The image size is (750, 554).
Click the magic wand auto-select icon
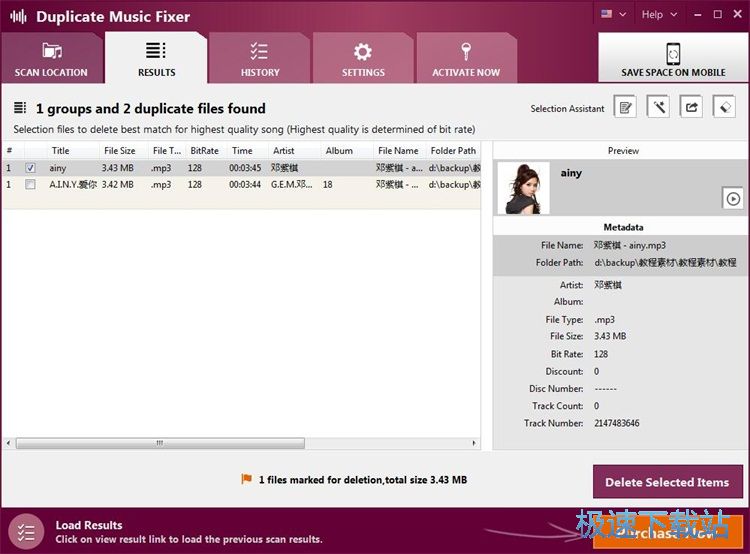coord(658,108)
